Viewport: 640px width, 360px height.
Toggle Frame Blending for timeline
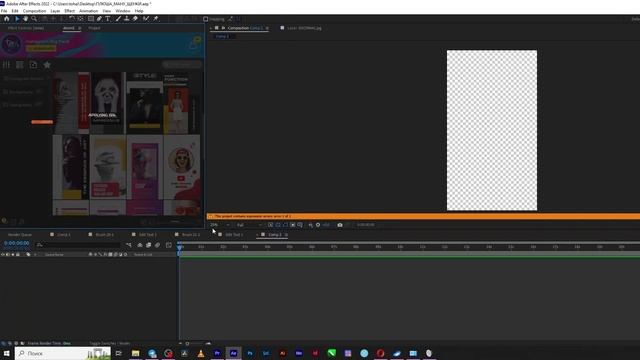click(x=149, y=245)
